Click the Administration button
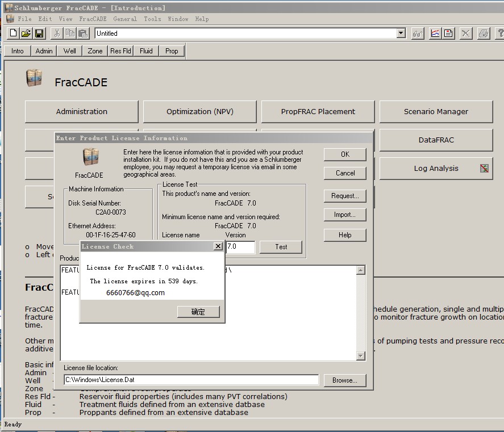 (82, 112)
